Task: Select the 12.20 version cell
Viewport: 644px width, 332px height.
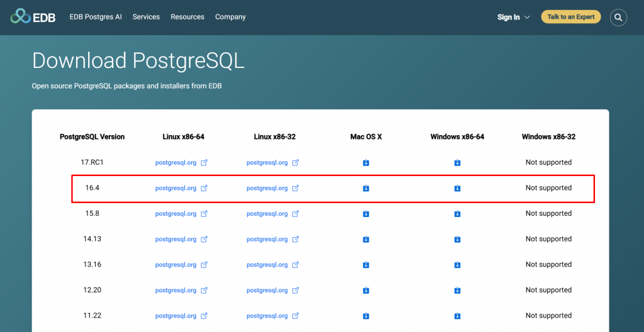Action: [92, 290]
